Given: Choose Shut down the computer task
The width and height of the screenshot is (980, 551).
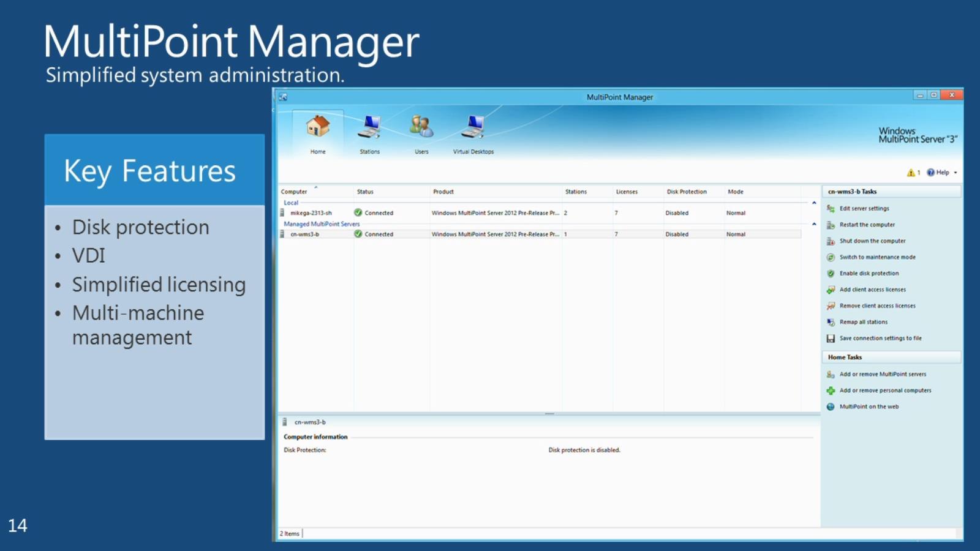Looking at the screenshot, I should coord(872,241).
